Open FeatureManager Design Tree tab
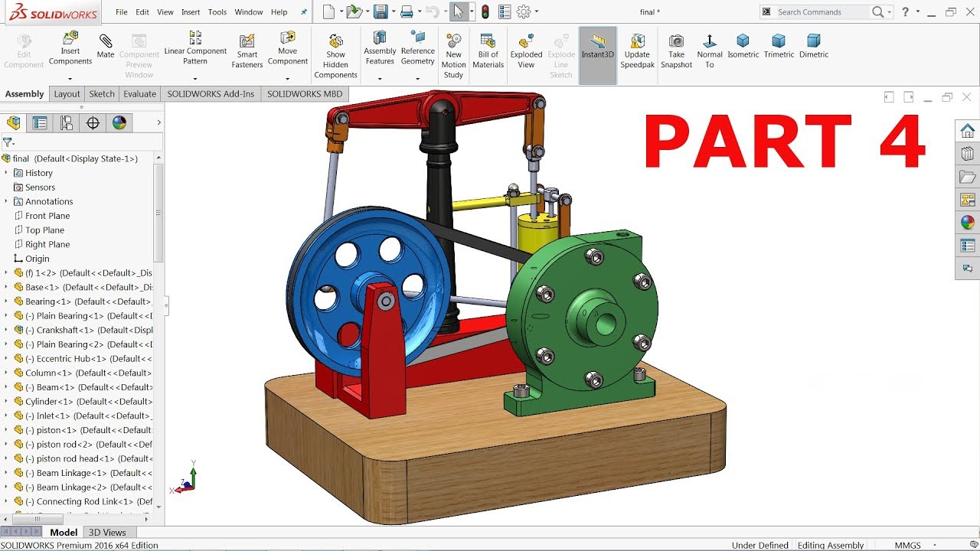 pyautogui.click(x=13, y=122)
